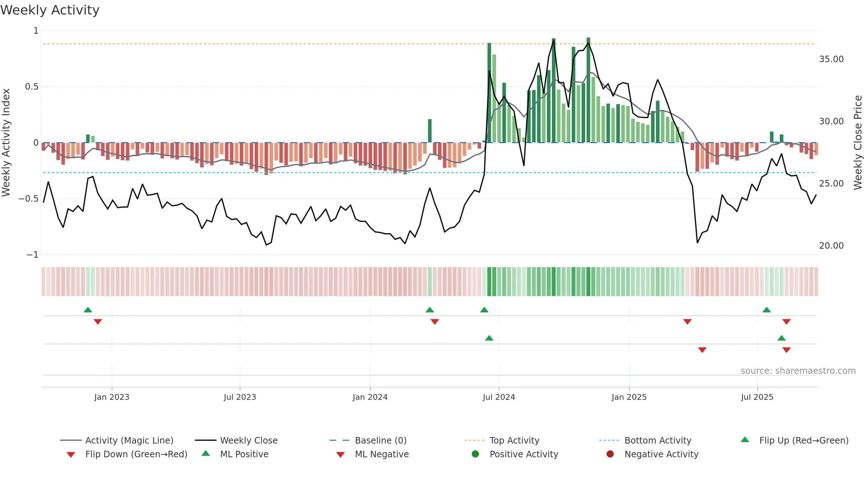Click the ML Positive marker in Aug 2025
Viewport: 868px width, 488px height.
pyautogui.click(x=782, y=338)
